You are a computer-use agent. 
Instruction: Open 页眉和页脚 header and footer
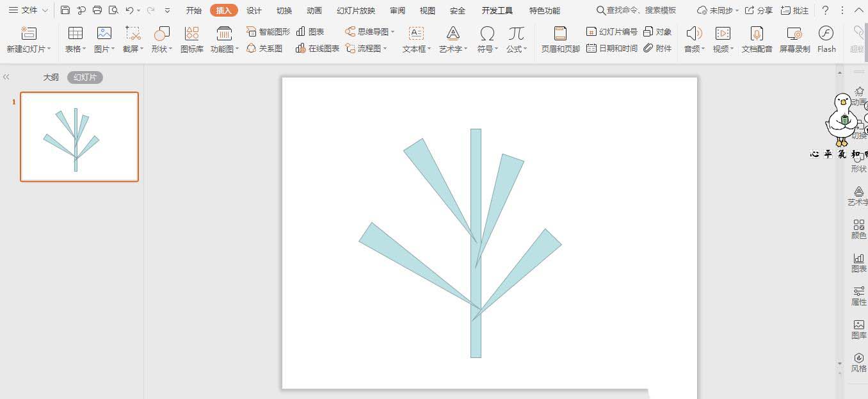pos(561,40)
